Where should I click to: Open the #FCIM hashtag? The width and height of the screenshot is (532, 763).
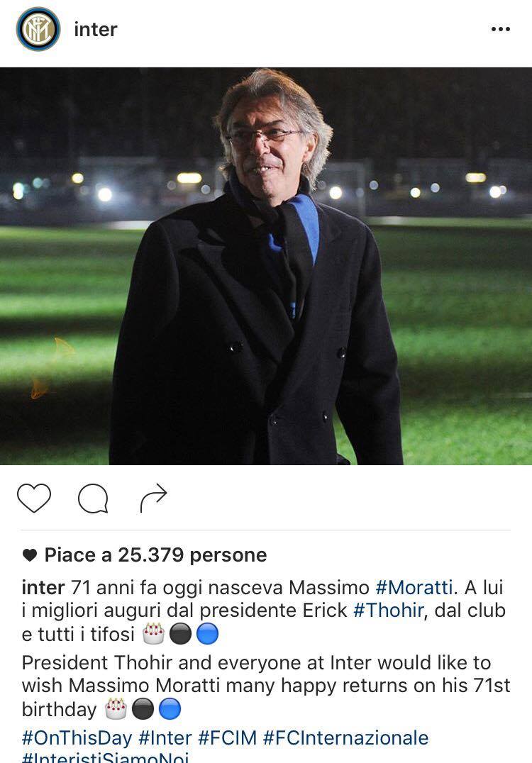(227, 737)
